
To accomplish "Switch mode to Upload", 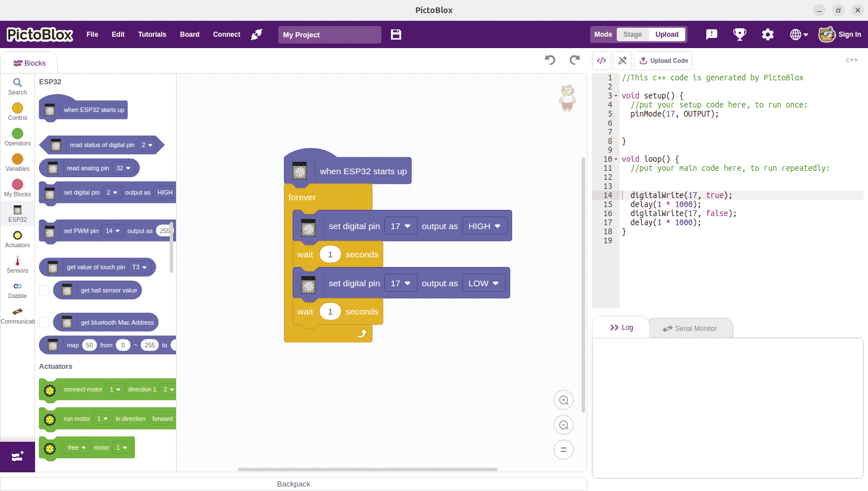I will pos(667,35).
